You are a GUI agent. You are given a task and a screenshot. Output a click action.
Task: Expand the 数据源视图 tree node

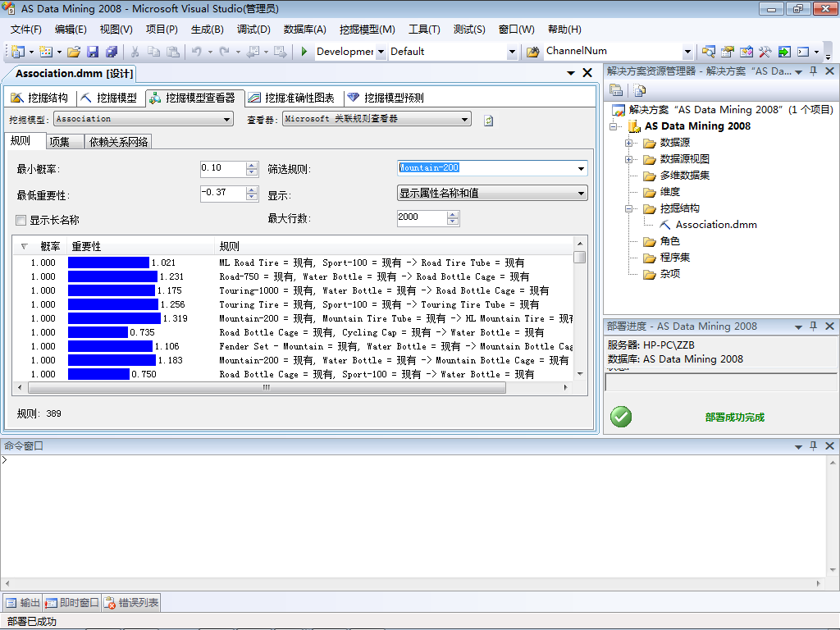click(629, 160)
